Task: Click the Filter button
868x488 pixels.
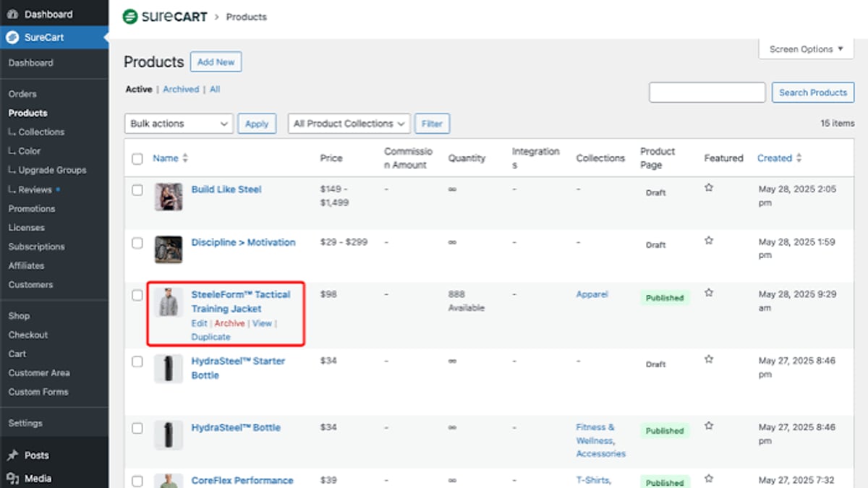Action: [x=432, y=124]
